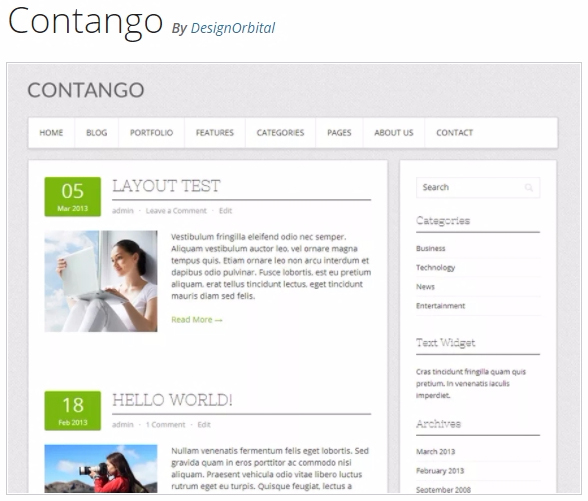Click Leave a Comment link
588x501 pixels.
tap(176, 211)
